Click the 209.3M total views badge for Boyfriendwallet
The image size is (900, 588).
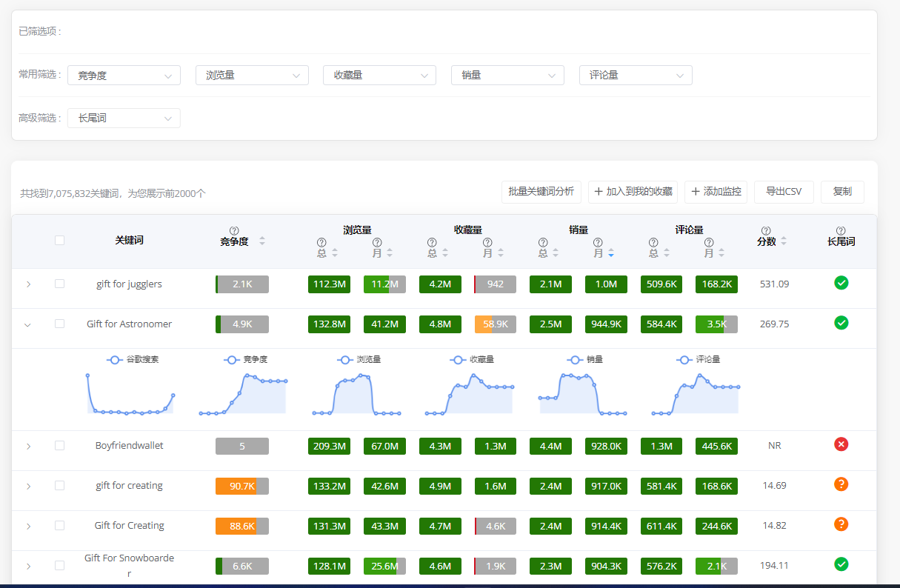[x=329, y=445]
